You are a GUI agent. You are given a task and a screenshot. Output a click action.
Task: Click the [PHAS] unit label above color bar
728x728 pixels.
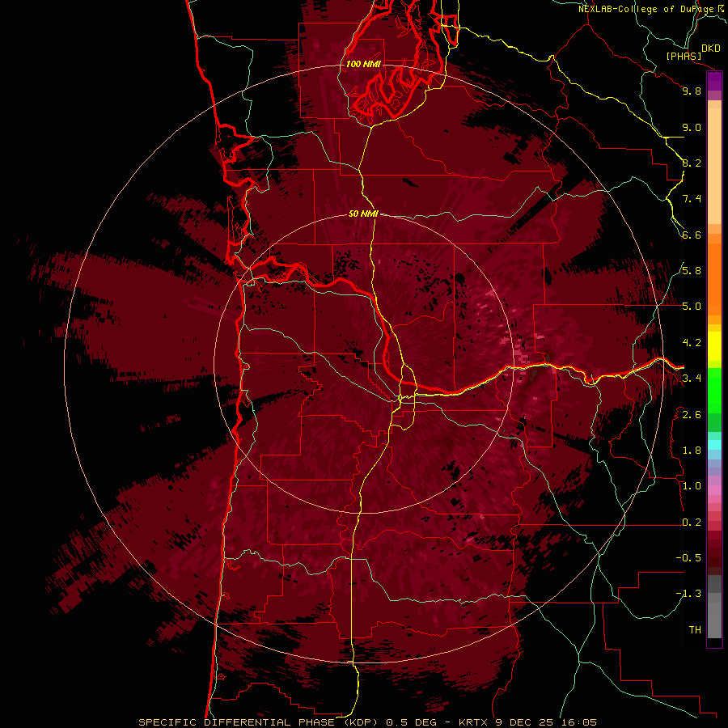pos(684,56)
